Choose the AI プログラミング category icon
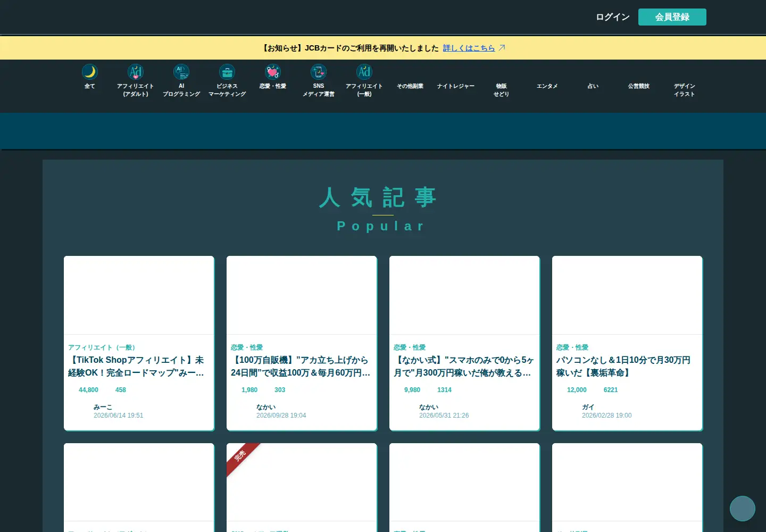This screenshot has width=766, height=532. click(181, 72)
